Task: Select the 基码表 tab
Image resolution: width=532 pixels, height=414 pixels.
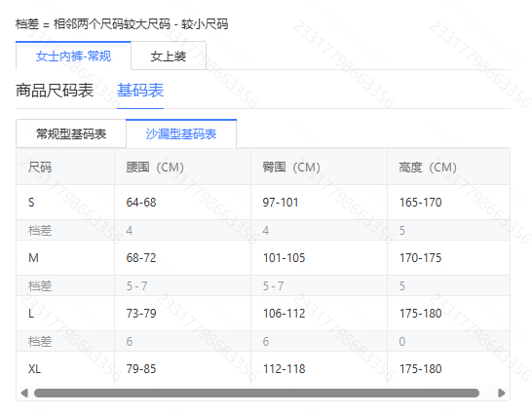Action: click(x=140, y=91)
